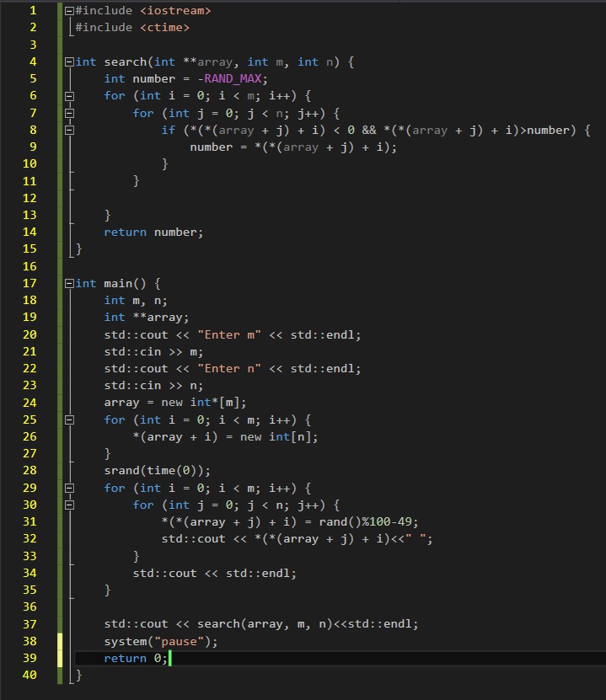Viewport: 606px width, 700px height.
Task: Click line number 1 in the gutter
Action: tap(33, 10)
